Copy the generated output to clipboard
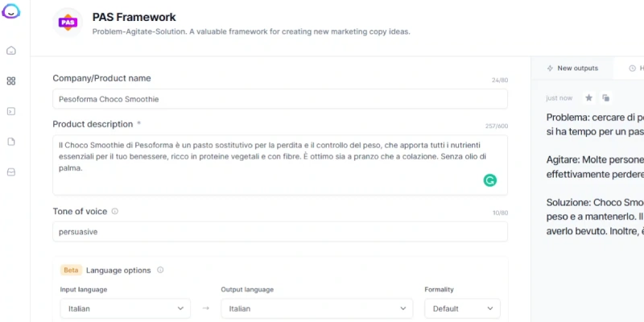 point(606,97)
